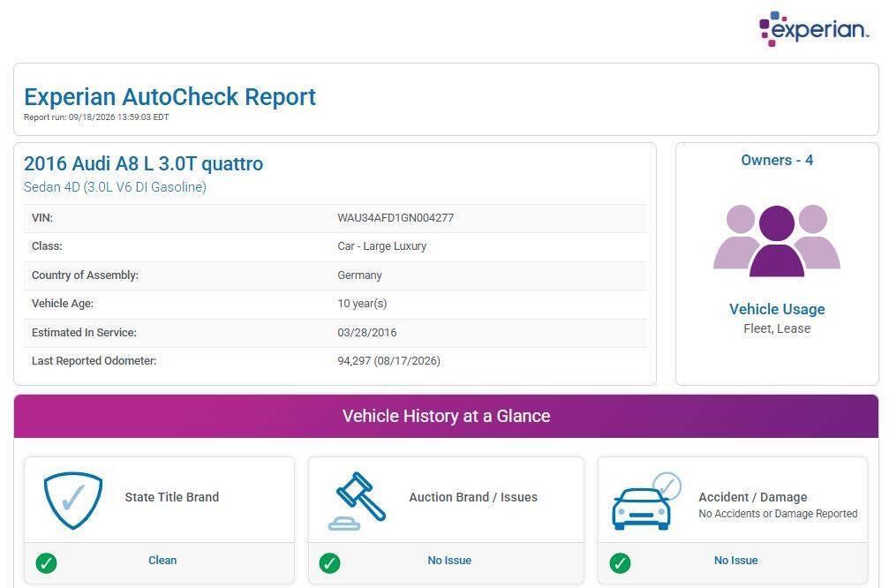Image resolution: width=889 pixels, height=588 pixels.
Task: Open No Issue under Accident / Damage
Action: [736, 561]
